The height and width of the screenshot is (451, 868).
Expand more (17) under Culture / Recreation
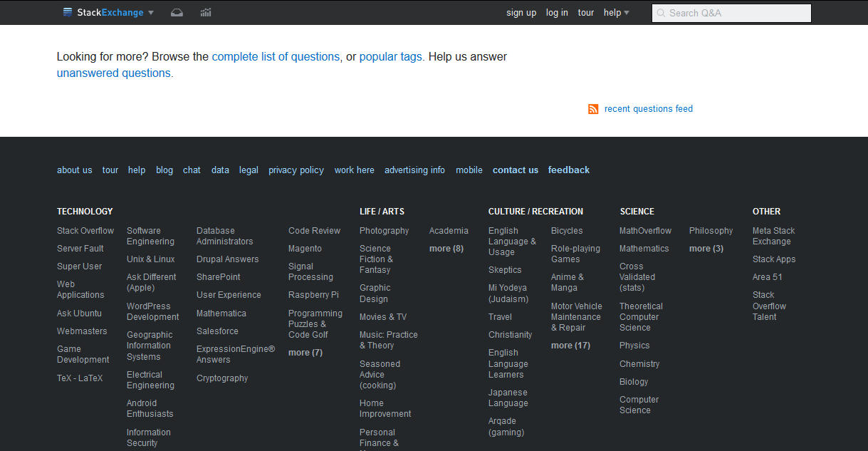[x=570, y=345]
